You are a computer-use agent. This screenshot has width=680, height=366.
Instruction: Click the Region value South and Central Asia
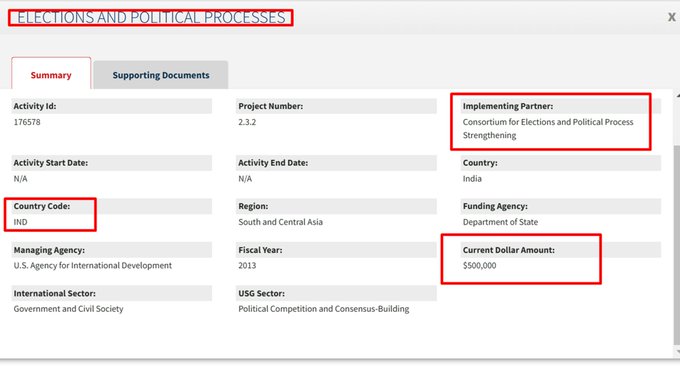(x=280, y=222)
